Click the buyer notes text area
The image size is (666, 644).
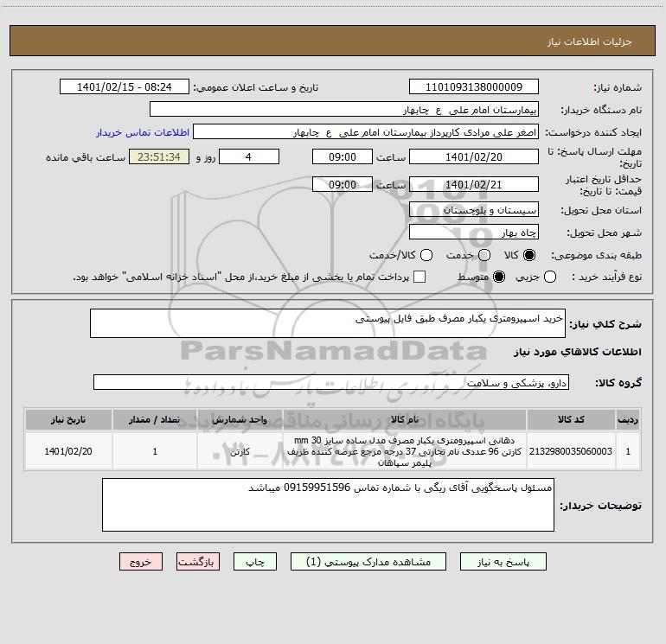(x=328, y=505)
